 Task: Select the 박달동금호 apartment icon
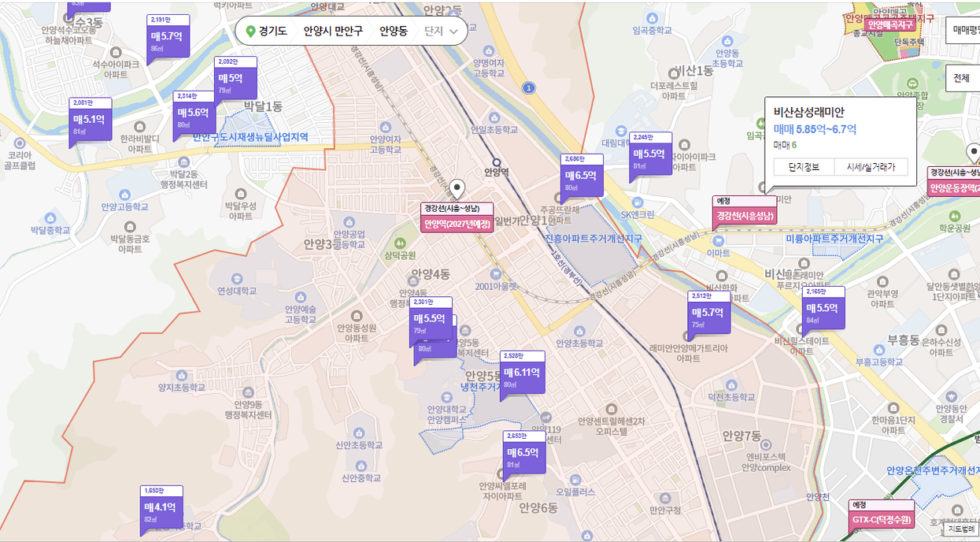[x=131, y=225]
